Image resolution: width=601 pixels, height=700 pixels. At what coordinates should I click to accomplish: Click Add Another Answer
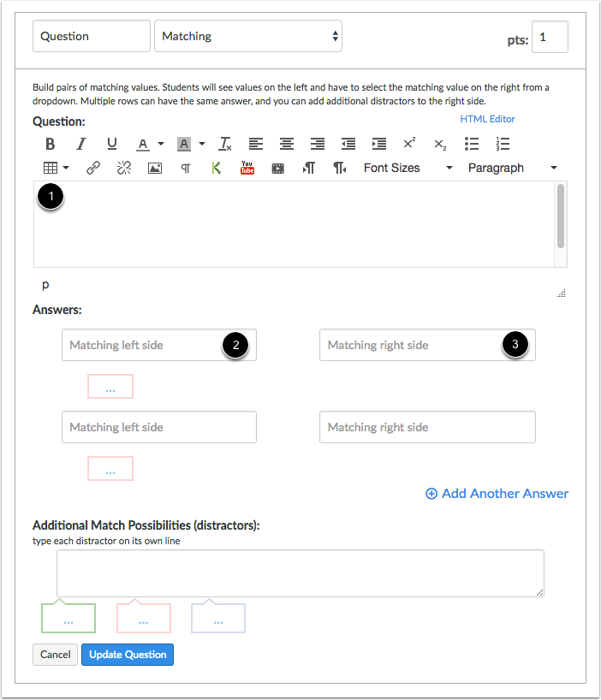click(x=497, y=493)
